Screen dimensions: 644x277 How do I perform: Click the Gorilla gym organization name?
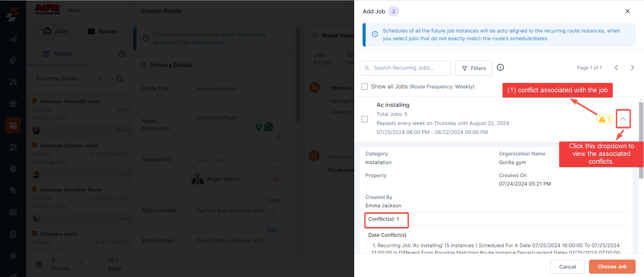coord(513,162)
